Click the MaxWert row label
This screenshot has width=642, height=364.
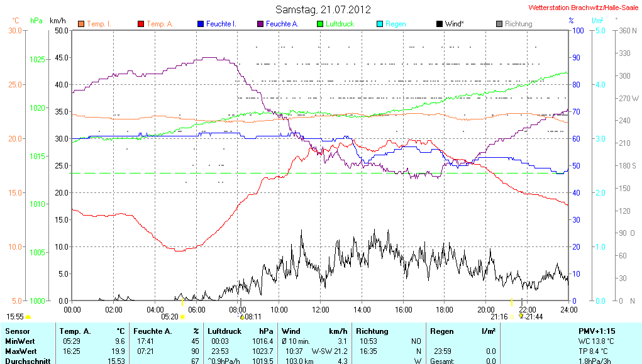pyautogui.click(x=21, y=351)
